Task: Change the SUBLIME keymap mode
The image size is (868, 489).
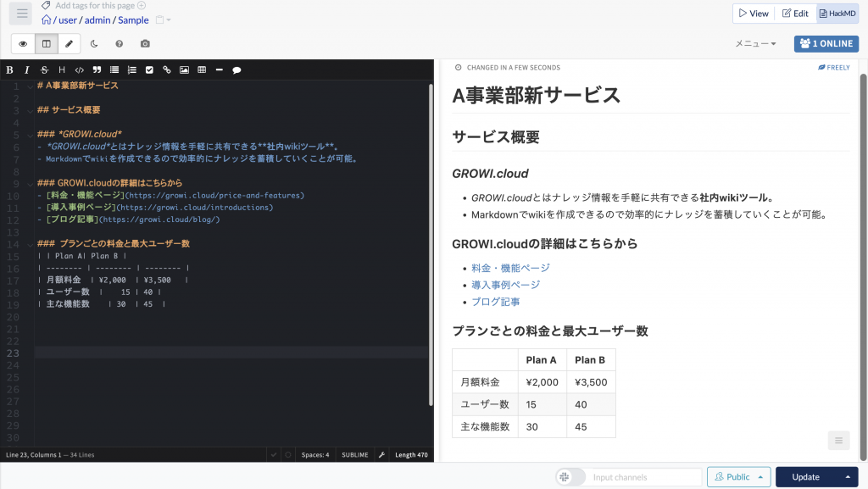Action: (x=355, y=455)
